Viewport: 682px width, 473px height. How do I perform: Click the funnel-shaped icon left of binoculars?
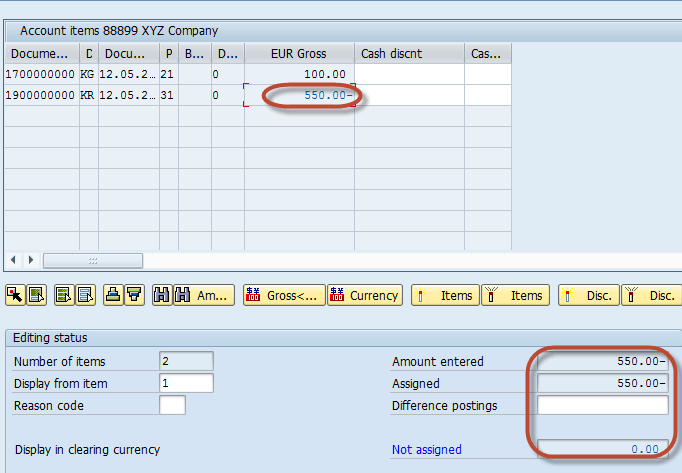(x=133, y=295)
